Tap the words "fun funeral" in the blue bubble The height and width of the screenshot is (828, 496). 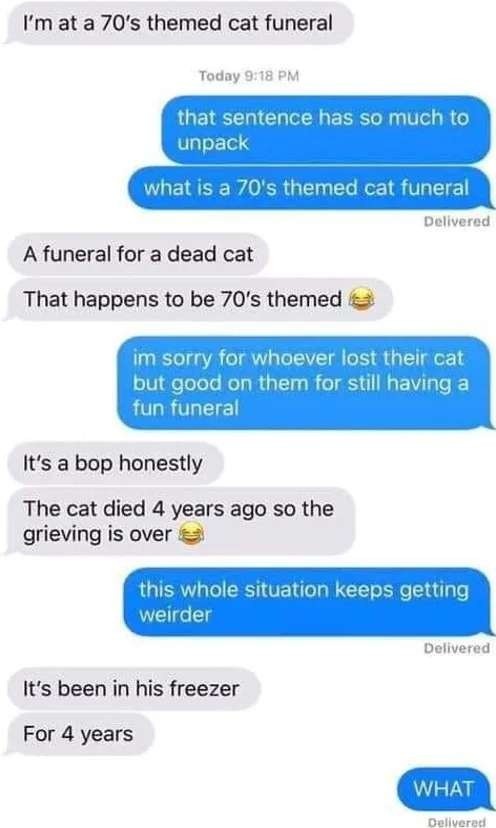(x=186, y=408)
